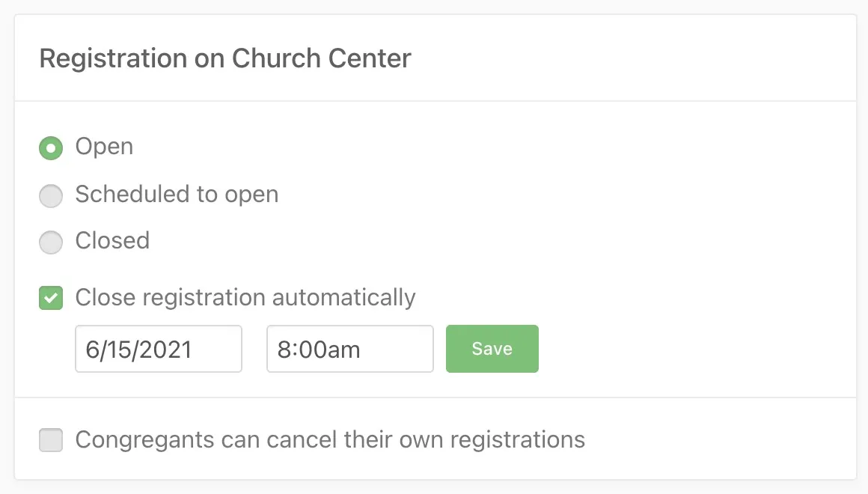Screen dimensions: 868x494
Task: Choose the Scheduled to open radio button
Action: click(x=51, y=196)
